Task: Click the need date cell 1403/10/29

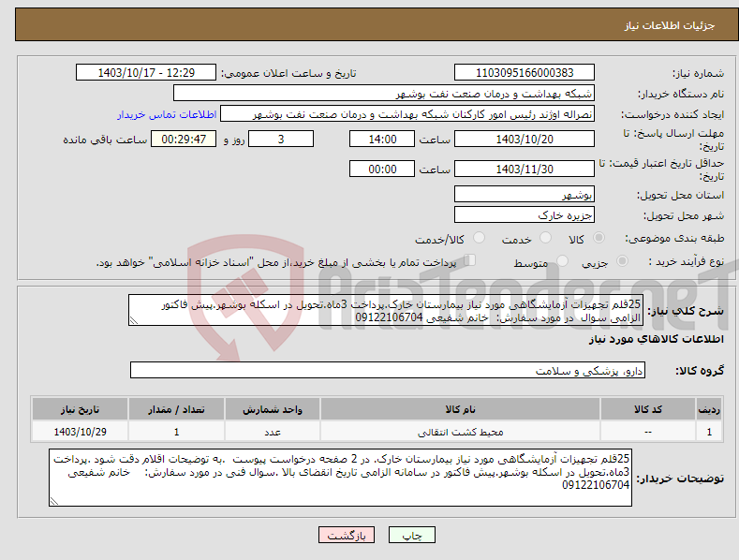Action: coord(81,432)
